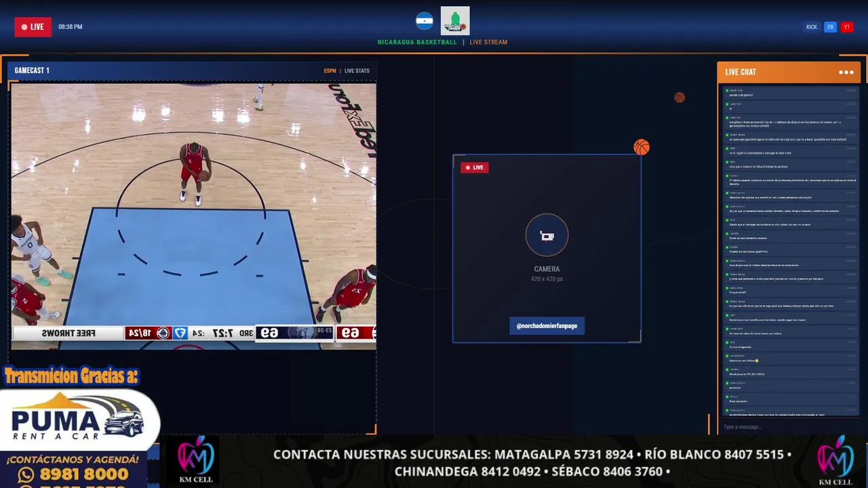This screenshot has height=488, width=868.
Task: Click the Nicaragua flag icon in the header
Action: point(425,21)
